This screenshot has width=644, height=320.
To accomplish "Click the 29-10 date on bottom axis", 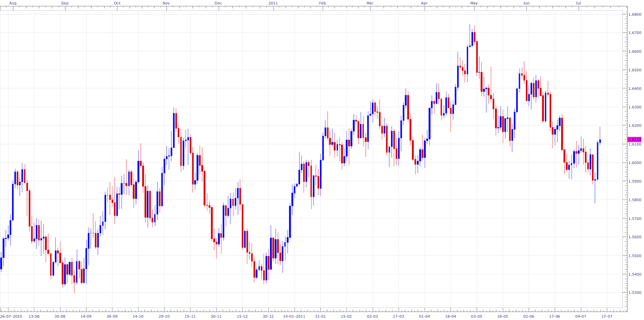I will click(x=164, y=317).
